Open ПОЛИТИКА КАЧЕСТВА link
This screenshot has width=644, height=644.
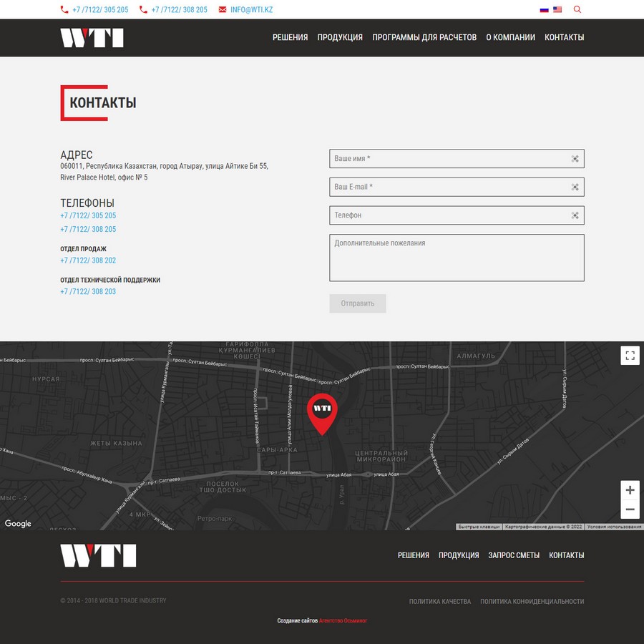pyautogui.click(x=440, y=601)
